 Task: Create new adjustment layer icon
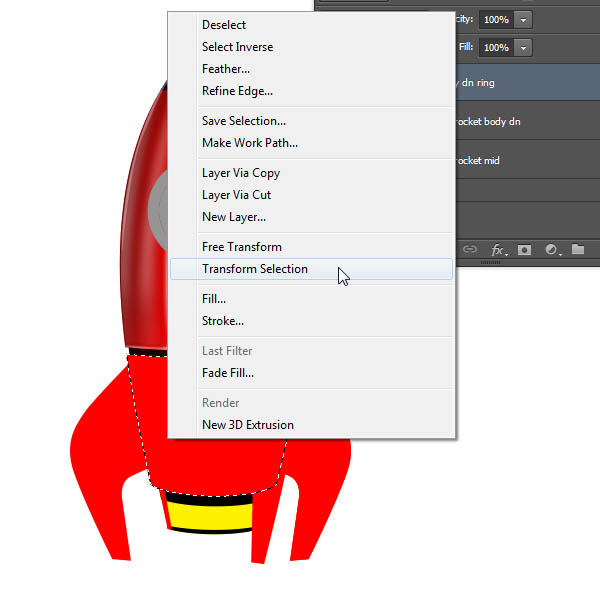coord(551,249)
